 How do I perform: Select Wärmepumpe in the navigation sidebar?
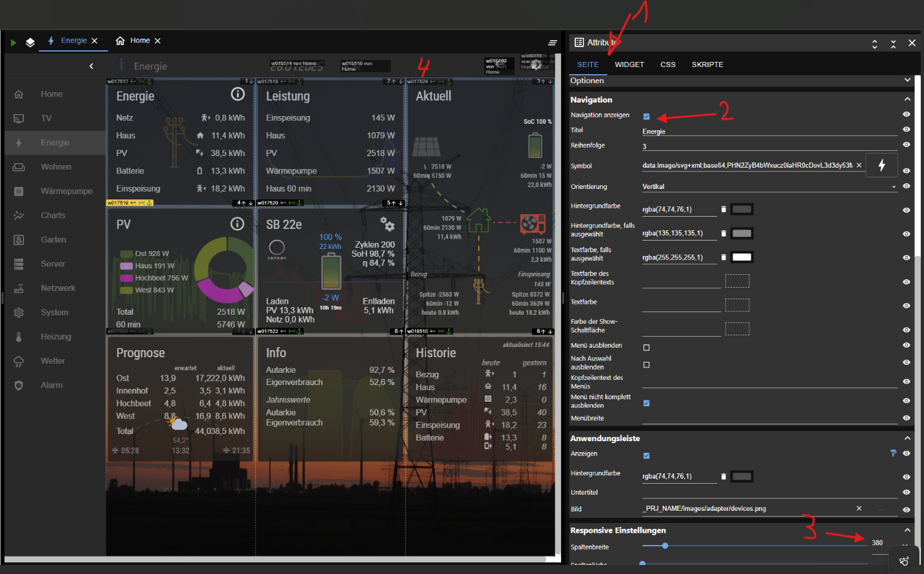coord(66,192)
